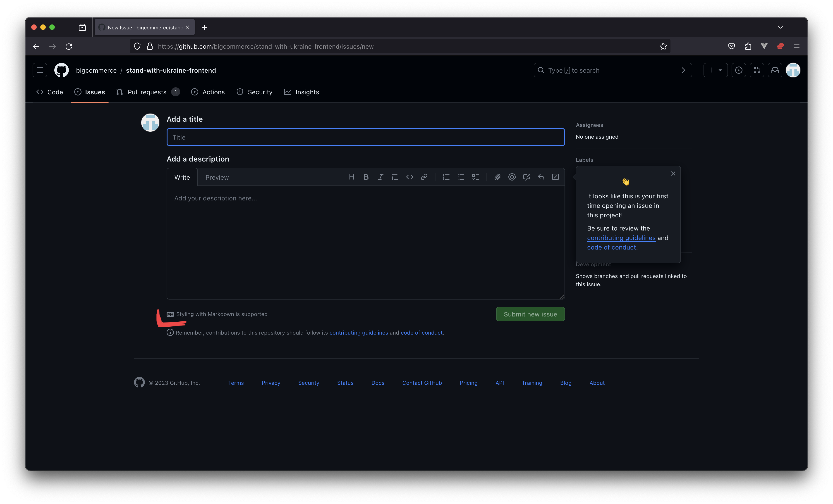
Task: Click Submit new issue button
Action: (530, 314)
